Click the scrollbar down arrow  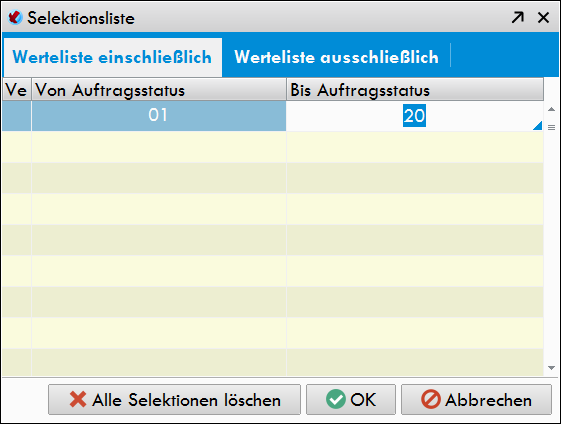click(x=551, y=368)
